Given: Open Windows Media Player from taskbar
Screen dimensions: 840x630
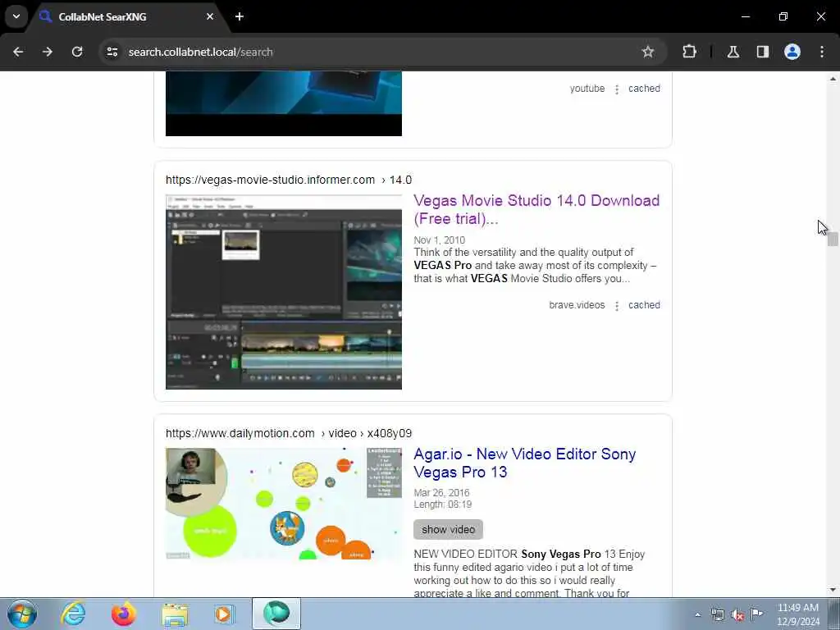Looking at the screenshot, I should tap(225, 614).
